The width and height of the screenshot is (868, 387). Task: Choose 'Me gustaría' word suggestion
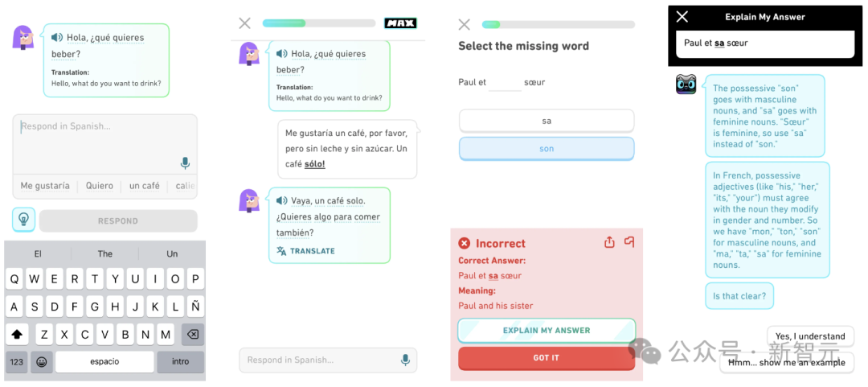[x=45, y=186]
